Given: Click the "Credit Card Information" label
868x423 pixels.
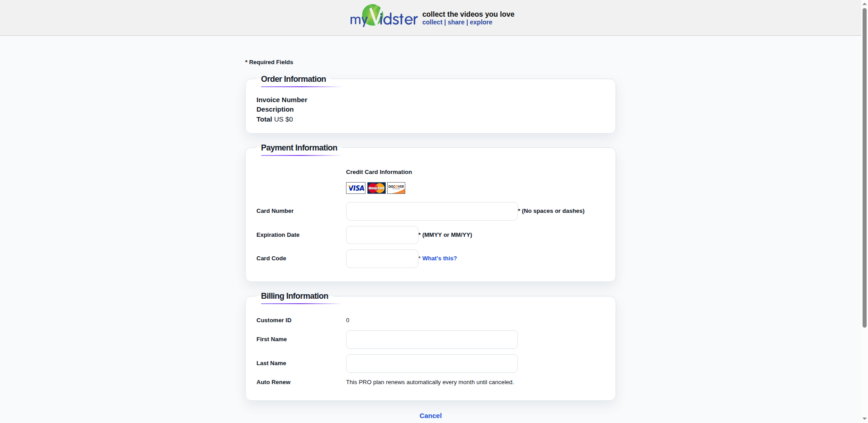Looking at the screenshot, I should click(379, 172).
